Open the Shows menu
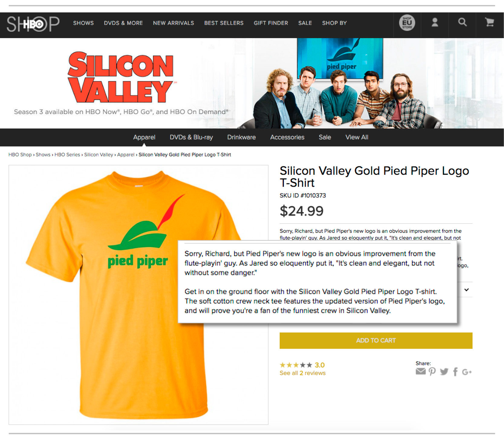Viewport: 504px width, 441px height. tap(83, 23)
